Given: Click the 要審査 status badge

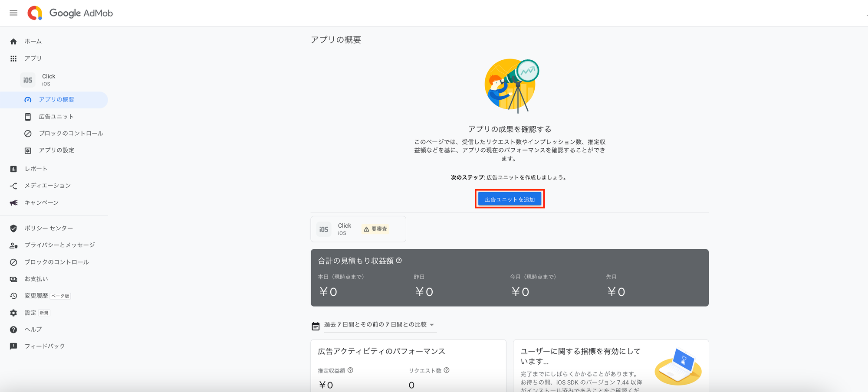Looking at the screenshot, I should point(376,229).
